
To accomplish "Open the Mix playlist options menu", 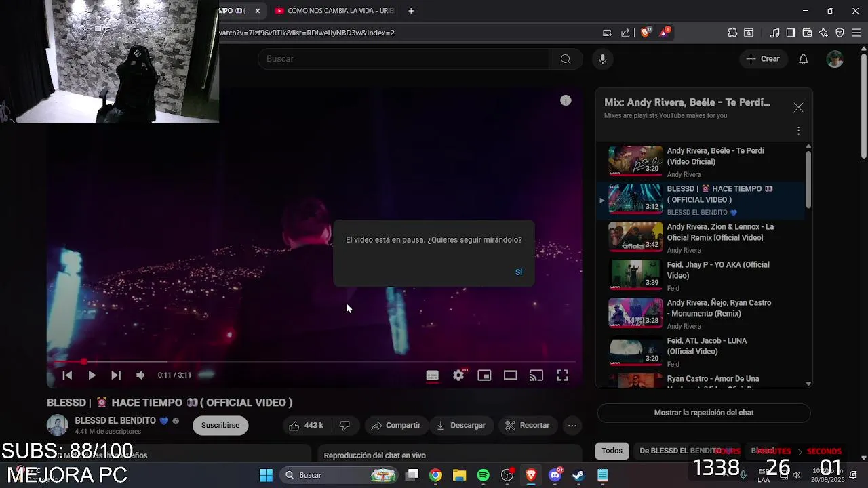I will (x=798, y=131).
